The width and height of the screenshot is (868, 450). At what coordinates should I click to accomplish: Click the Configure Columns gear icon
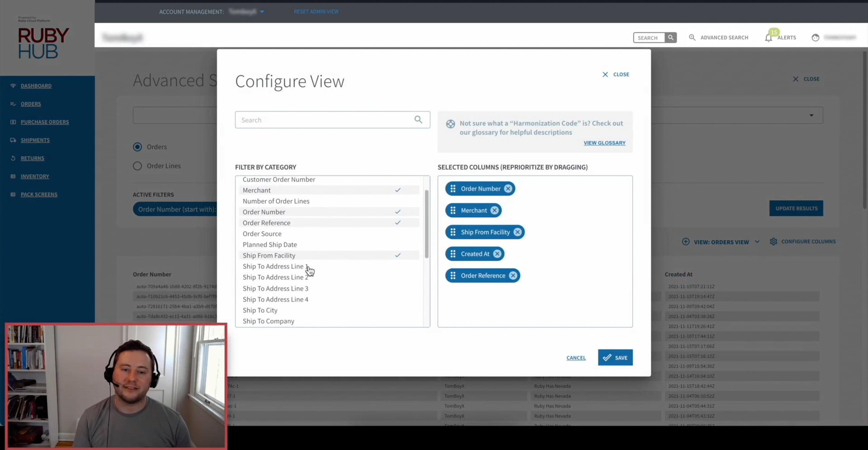(773, 241)
